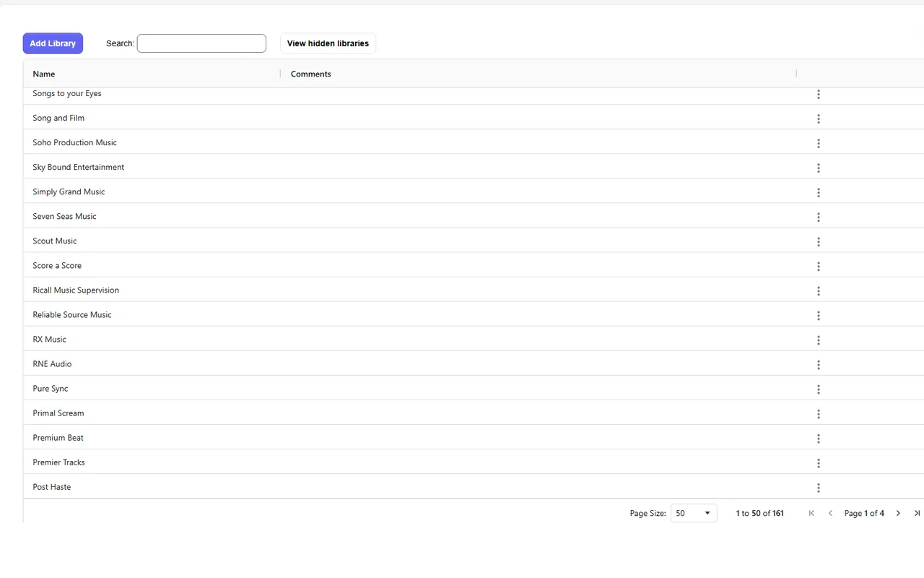Open the options menu for Seven Seas Music
The image size is (924, 578).
pyautogui.click(x=818, y=217)
